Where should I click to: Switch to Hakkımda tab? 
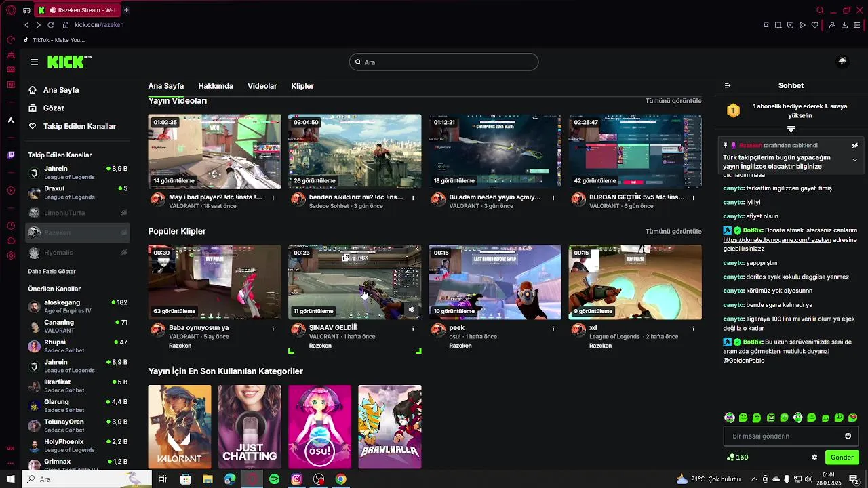(216, 86)
